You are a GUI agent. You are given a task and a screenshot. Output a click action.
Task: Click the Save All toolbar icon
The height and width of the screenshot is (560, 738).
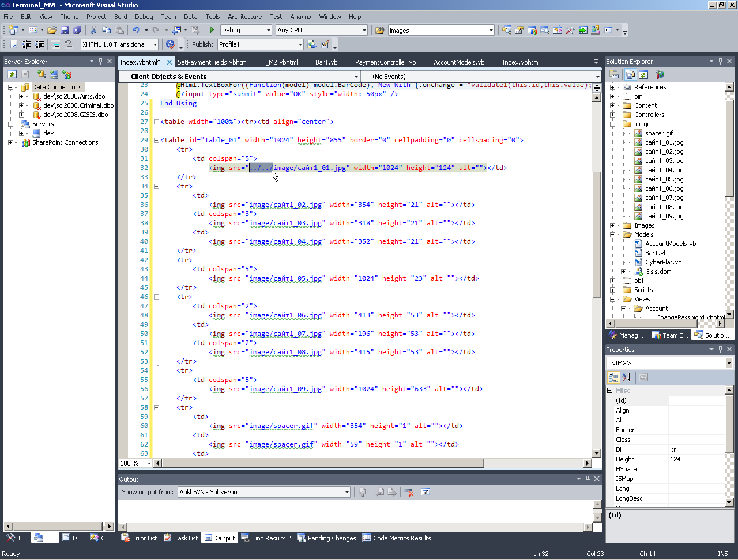coord(77,30)
